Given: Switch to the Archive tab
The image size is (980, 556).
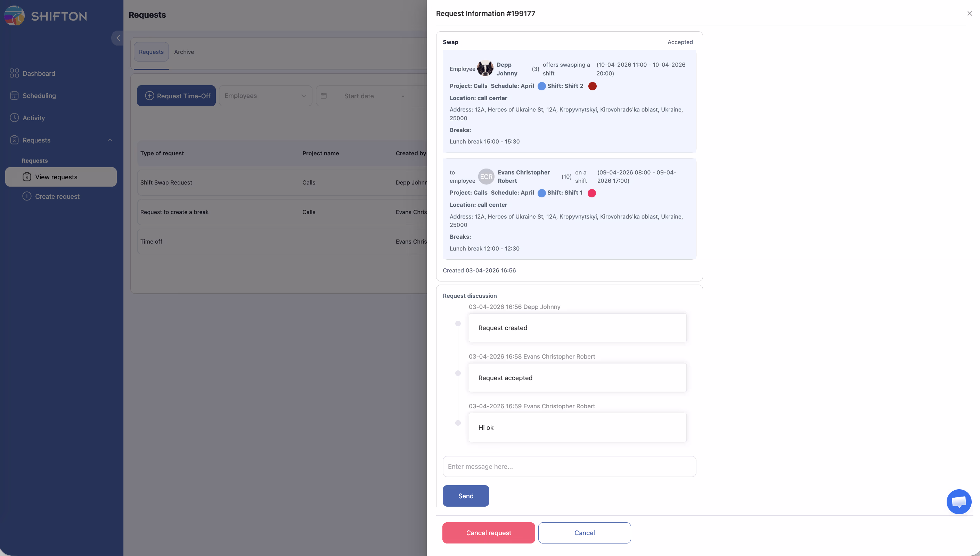Looking at the screenshot, I should (184, 52).
